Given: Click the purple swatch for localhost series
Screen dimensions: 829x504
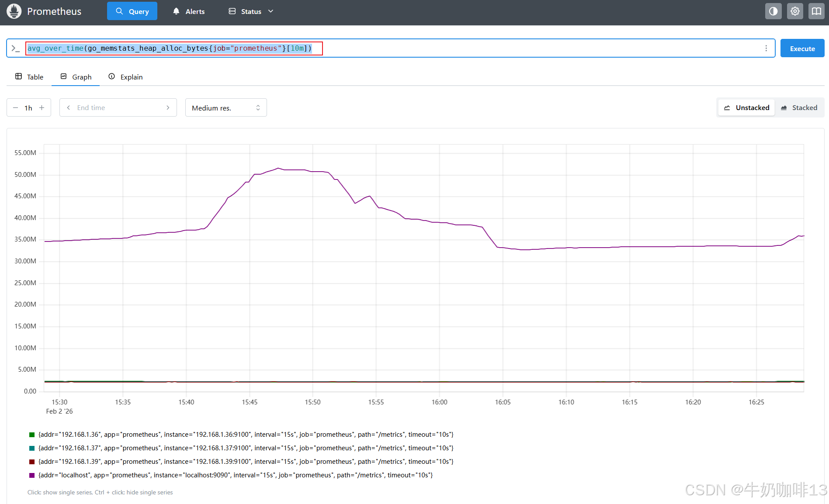Looking at the screenshot, I should tap(32, 475).
